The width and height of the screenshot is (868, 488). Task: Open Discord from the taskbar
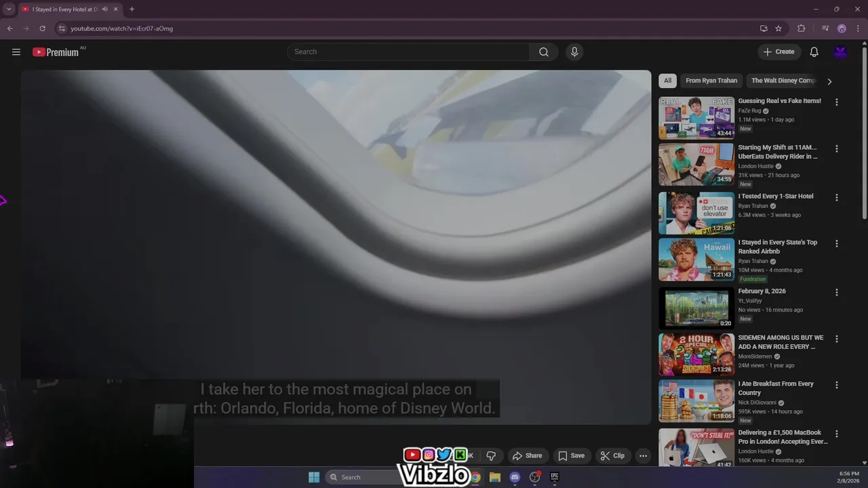pos(515,477)
